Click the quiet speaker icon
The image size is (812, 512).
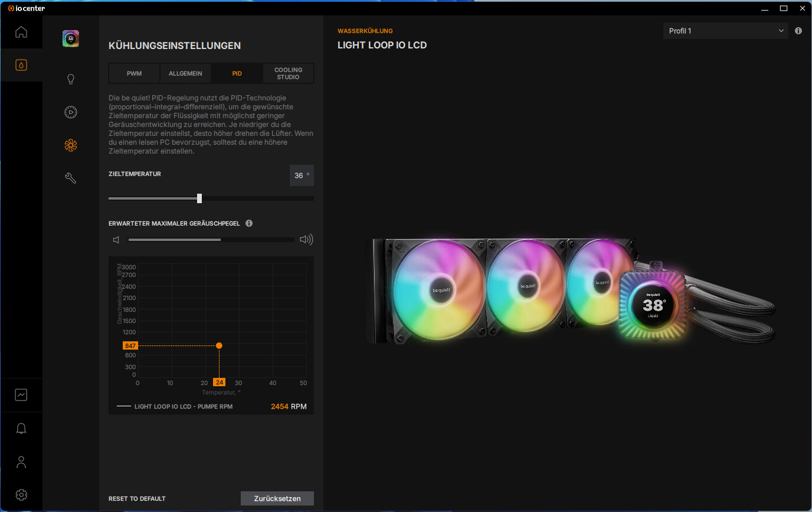[116, 240]
